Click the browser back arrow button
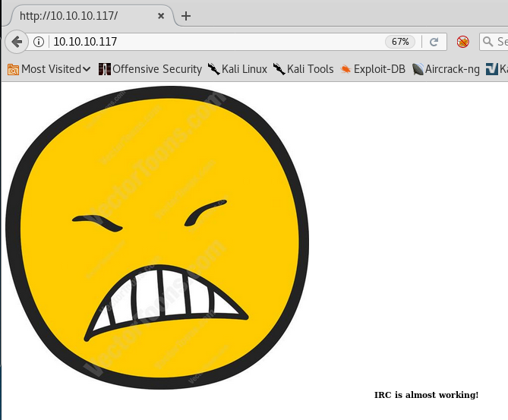 (17, 42)
